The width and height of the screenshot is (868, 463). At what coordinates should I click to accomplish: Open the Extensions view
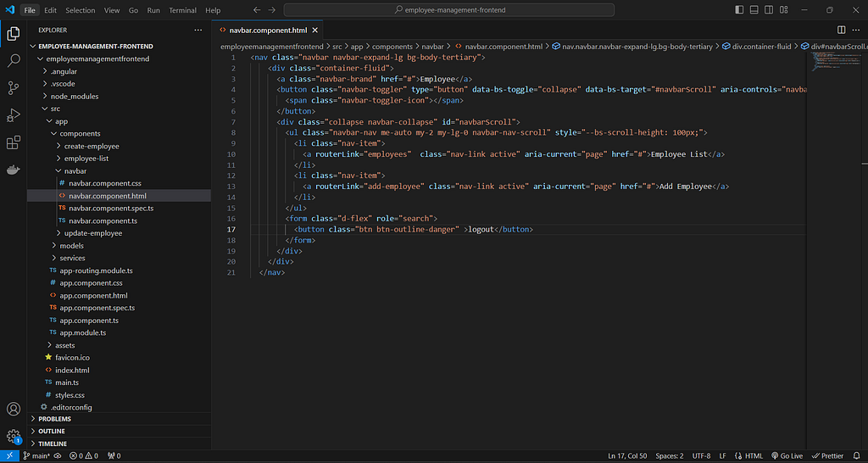pyautogui.click(x=14, y=142)
